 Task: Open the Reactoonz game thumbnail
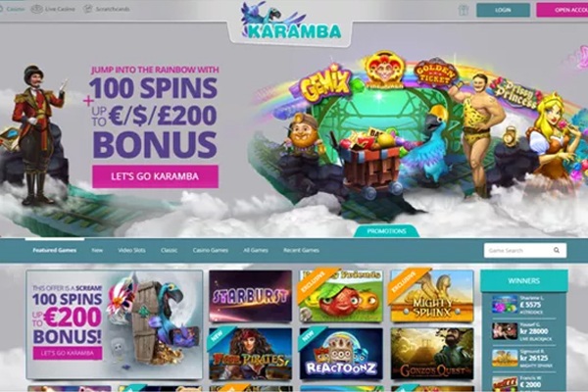pyautogui.click(x=341, y=354)
